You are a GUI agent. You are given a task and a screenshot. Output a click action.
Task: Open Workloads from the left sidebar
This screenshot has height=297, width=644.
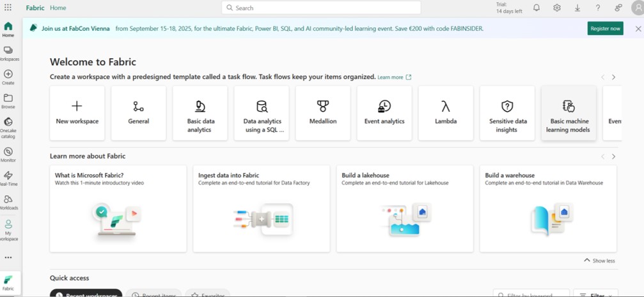coord(8,202)
